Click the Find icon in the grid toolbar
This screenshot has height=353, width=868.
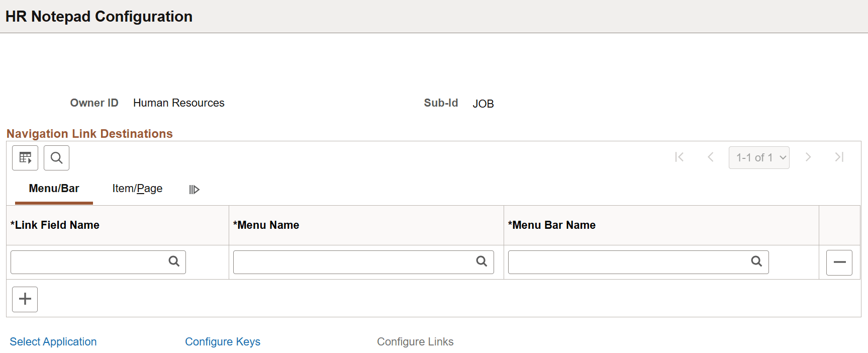tap(56, 157)
